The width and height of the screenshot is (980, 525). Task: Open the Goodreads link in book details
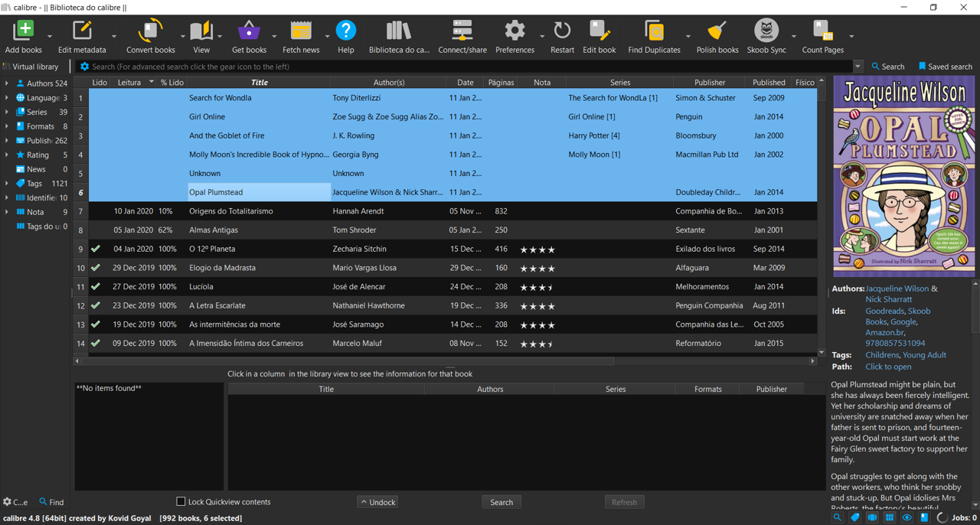[884, 311]
